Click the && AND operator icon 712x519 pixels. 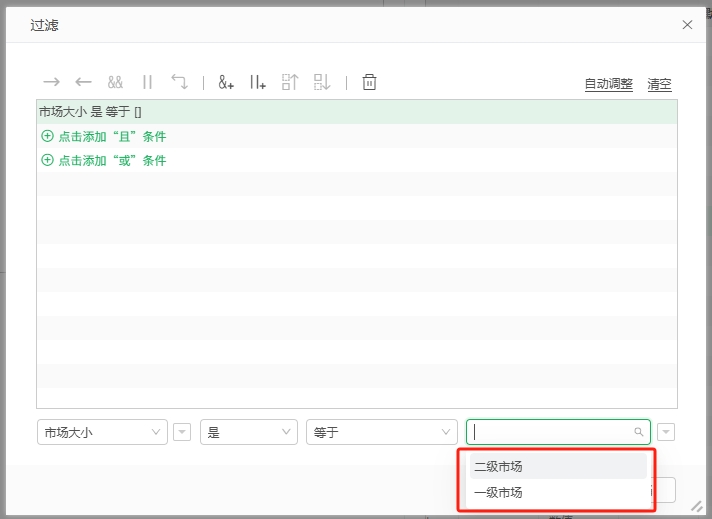115,82
